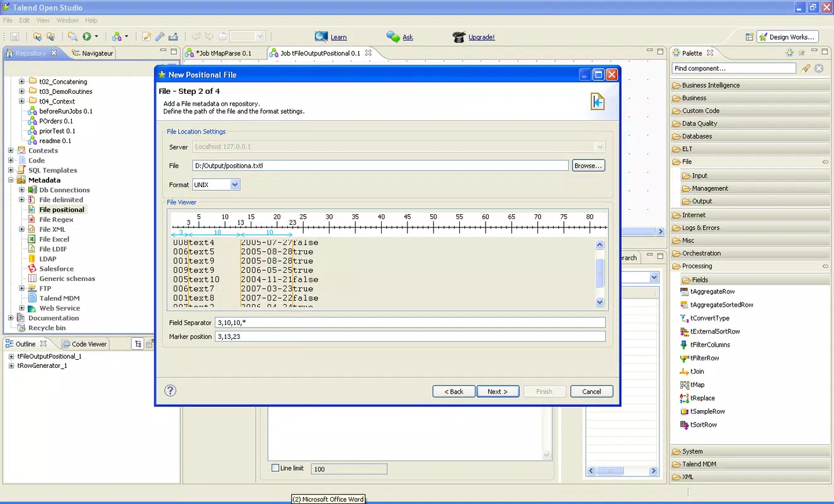Open the Ask link
The width and height of the screenshot is (834, 504).
point(408,37)
